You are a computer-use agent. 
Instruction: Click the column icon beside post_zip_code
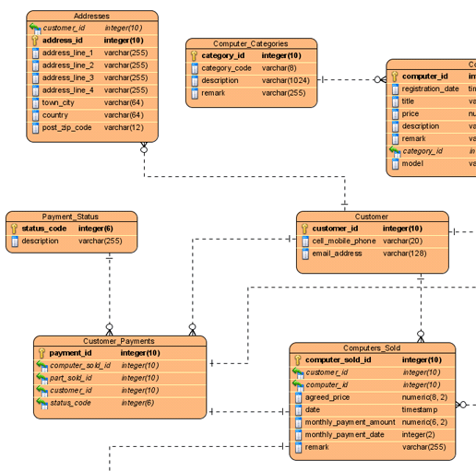(36, 128)
